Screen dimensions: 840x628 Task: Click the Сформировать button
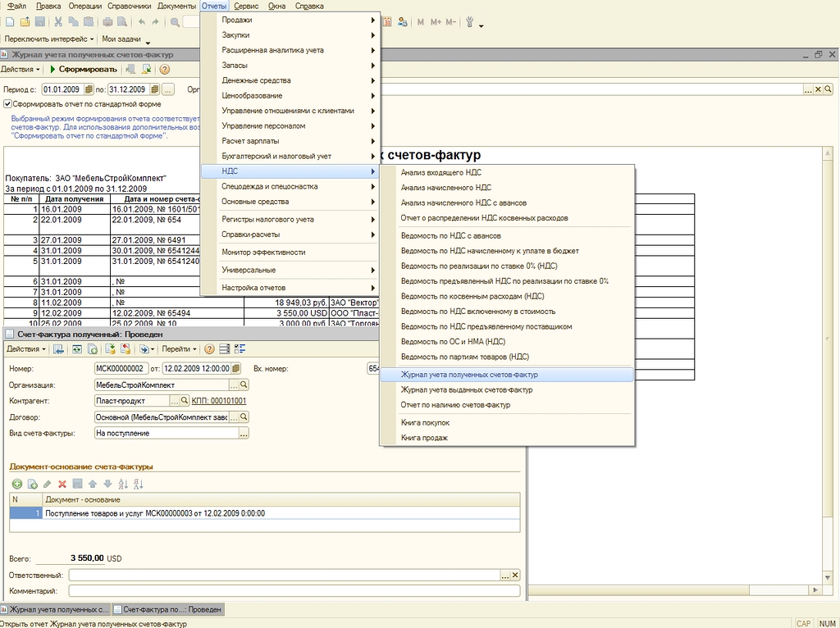click(x=84, y=69)
